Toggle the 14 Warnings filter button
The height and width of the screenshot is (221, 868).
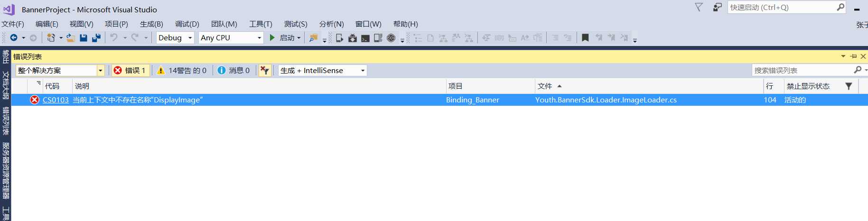182,70
